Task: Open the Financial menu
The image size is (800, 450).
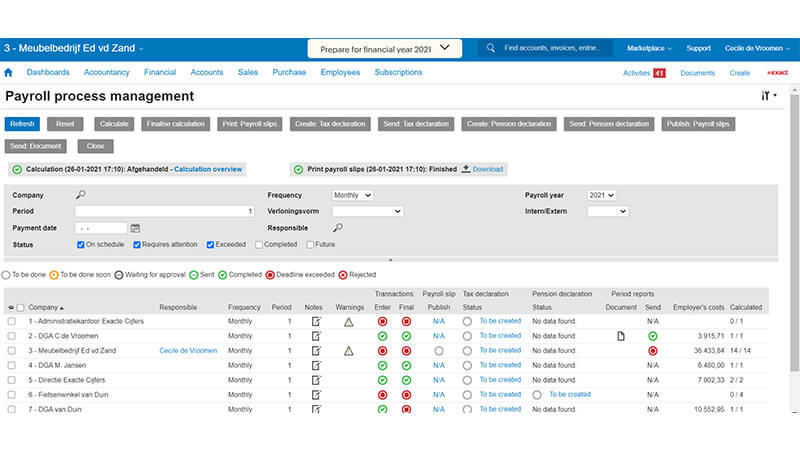Action: point(160,72)
